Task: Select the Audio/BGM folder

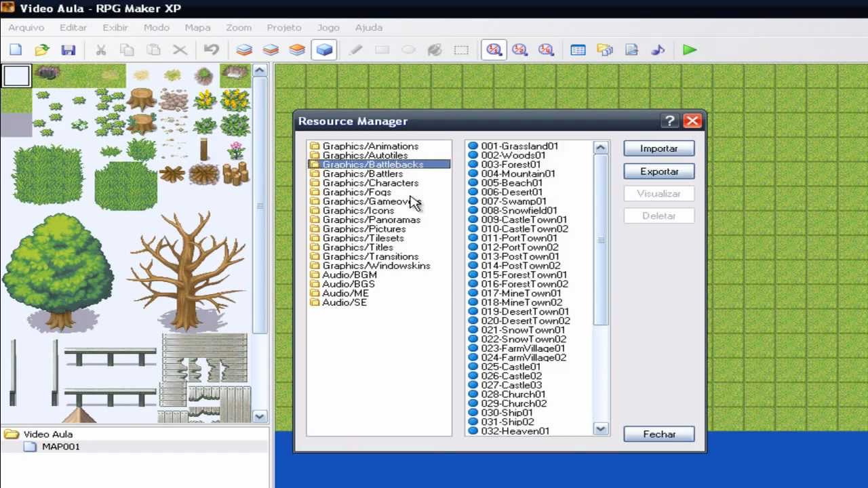Action: (349, 275)
